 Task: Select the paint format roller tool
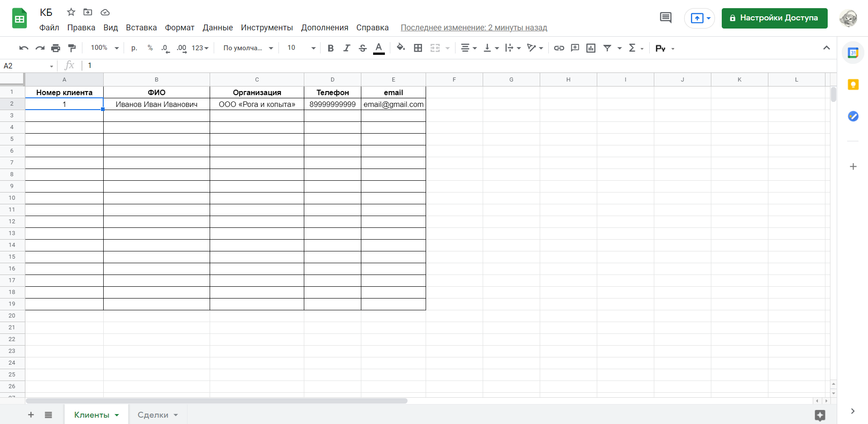pyautogui.click(x=72, y=48)
